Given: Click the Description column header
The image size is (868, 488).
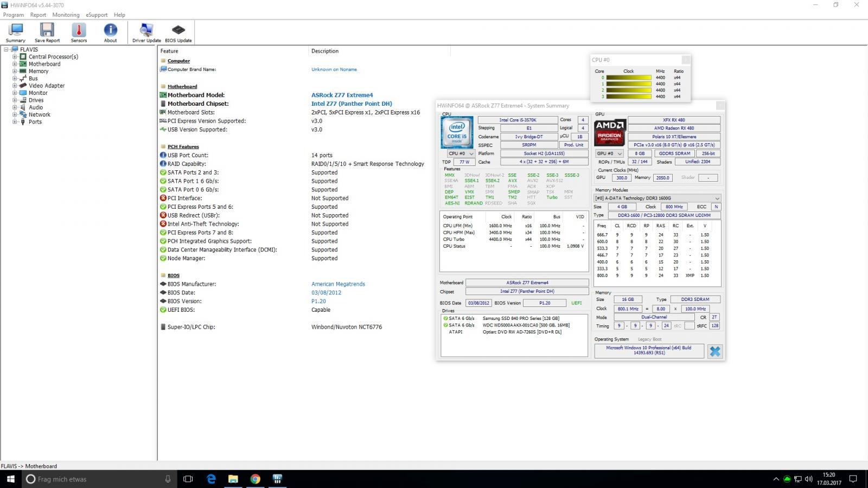Looking at the screenshot, I should click(x=325, y=51).
